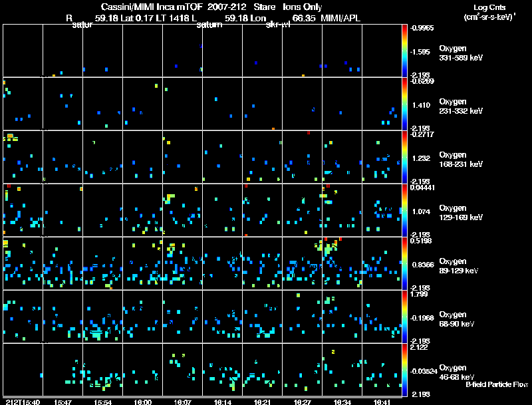Click the Oxygen 46-68 keV color bar

pyautogui.click(x=404, y=370)
